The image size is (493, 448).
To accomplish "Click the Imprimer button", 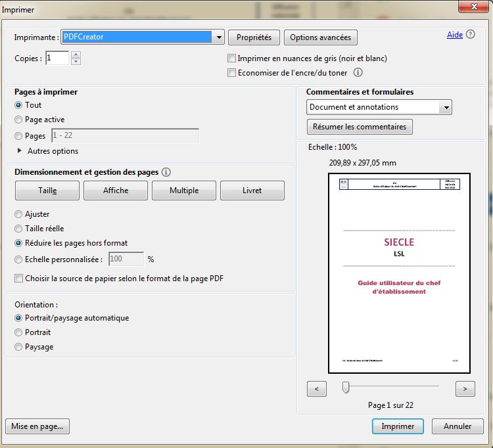I will (x=398, y=426).
